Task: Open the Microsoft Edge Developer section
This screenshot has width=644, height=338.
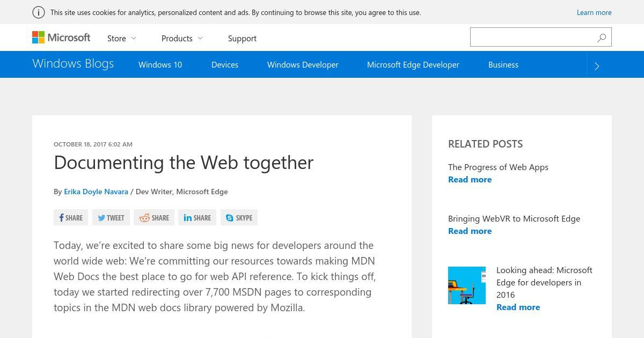Action: coord(413,64)
